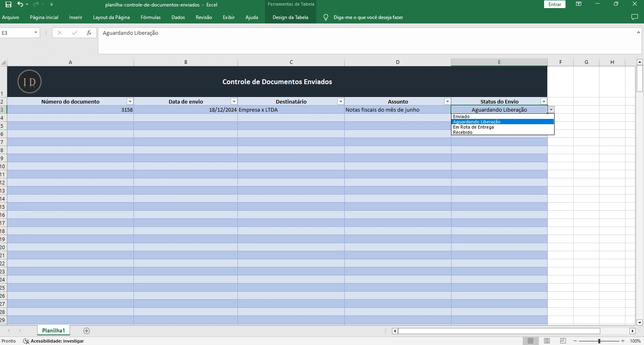Choose Recebido from the status list
The image size is (644, 345).
(x=503, y=132)
